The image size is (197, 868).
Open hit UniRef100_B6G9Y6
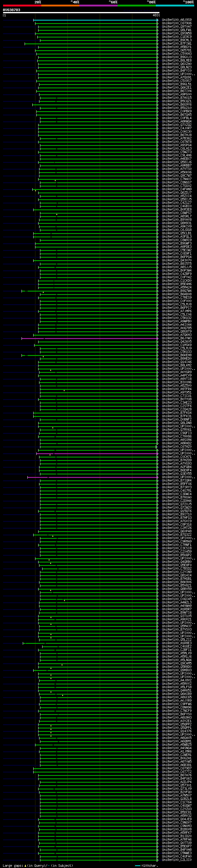[x=177, y=104]
